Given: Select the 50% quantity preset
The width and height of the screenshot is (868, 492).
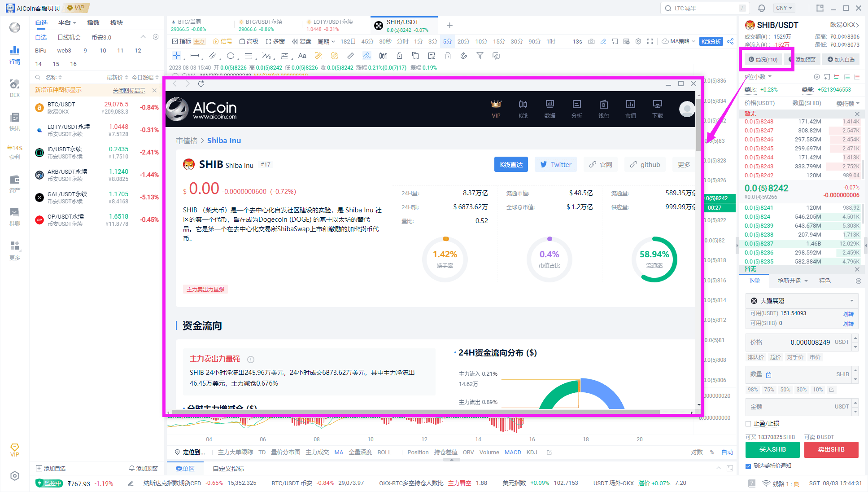Looking at the screenshot, I should click(x=785, y=390).
